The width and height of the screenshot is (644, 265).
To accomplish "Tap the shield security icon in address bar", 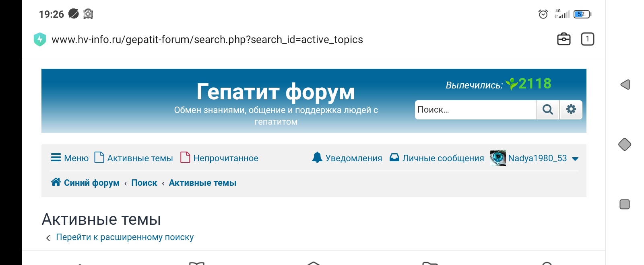I will 39,39.
